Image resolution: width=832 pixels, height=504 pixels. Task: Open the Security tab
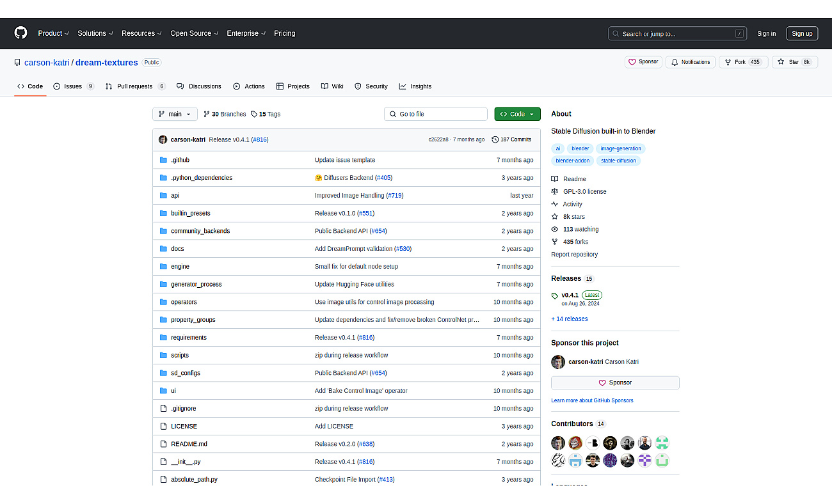[371, 86]
